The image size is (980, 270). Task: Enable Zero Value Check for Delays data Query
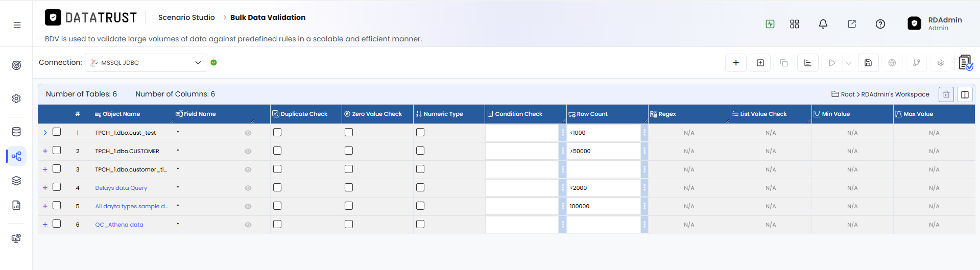(349, 187)
